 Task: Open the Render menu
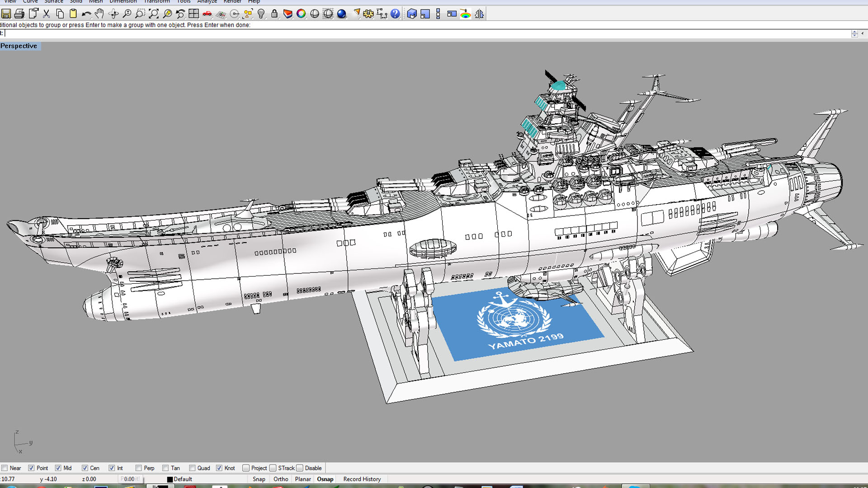point(232,2)
